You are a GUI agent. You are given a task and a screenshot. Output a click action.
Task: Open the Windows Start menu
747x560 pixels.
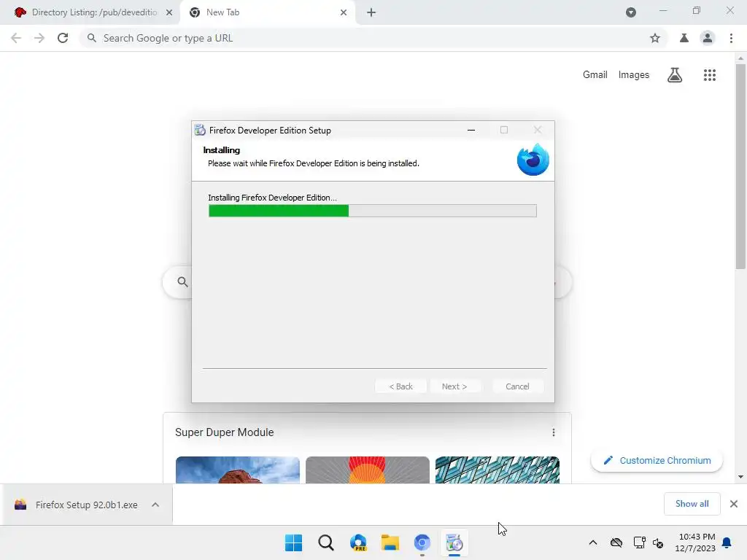coord(293,542)
